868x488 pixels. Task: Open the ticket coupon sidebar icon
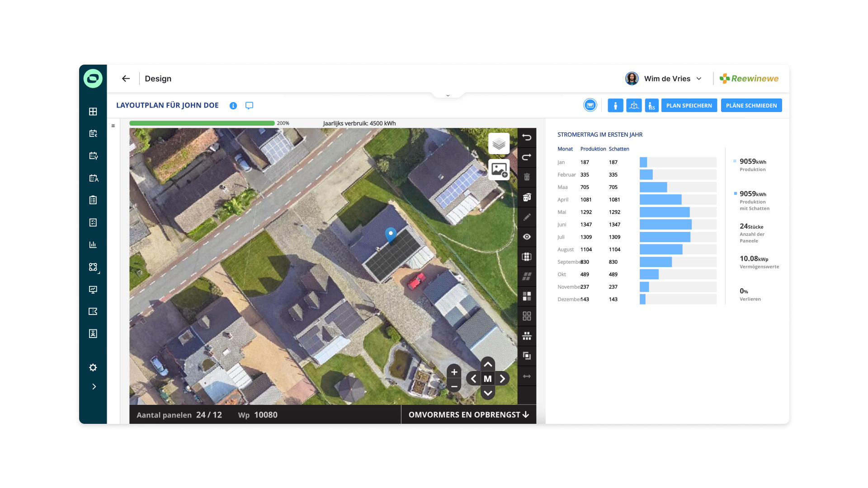click(93, 311)
